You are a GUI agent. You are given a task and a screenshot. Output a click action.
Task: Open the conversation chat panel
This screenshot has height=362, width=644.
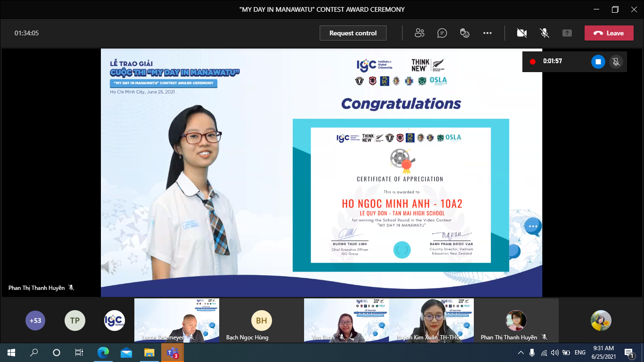pyautogui.click(x=442, y=33)
